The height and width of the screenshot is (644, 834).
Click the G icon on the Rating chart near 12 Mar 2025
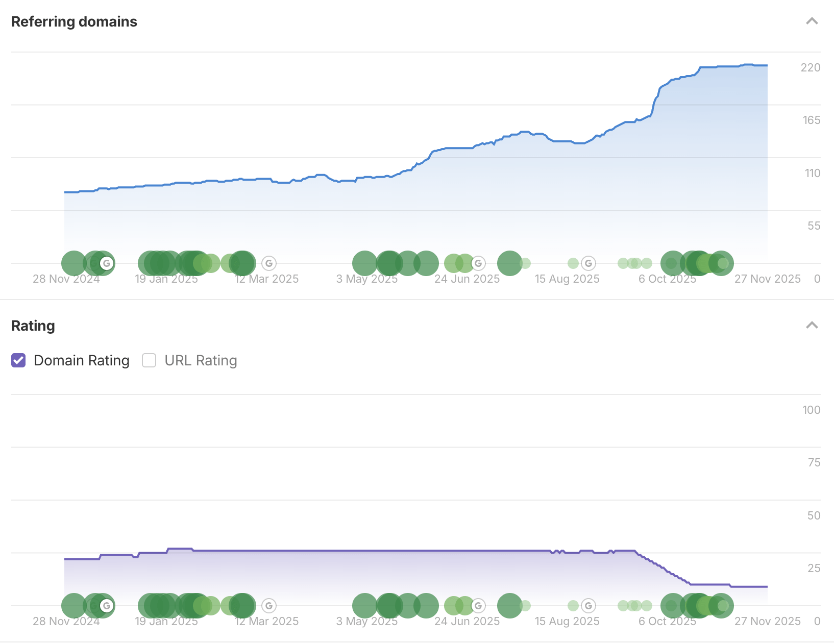[269, 606]
